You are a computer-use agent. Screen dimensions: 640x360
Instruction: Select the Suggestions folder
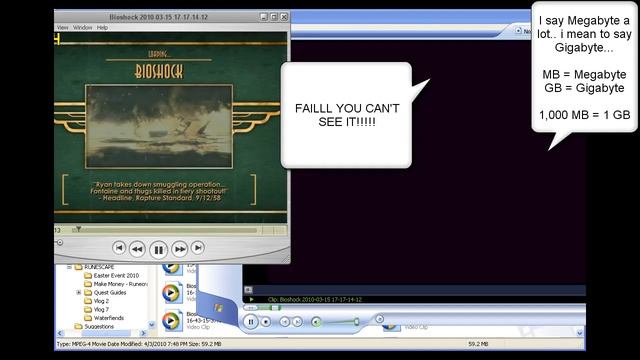(99, 327)
